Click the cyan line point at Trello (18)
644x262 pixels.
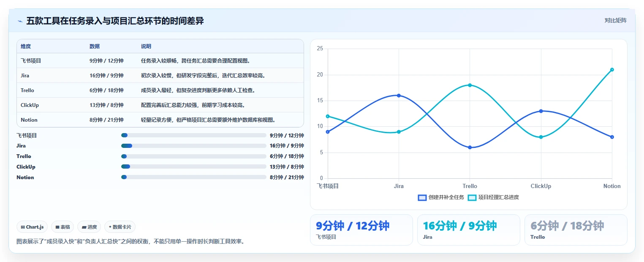point(470,85)
